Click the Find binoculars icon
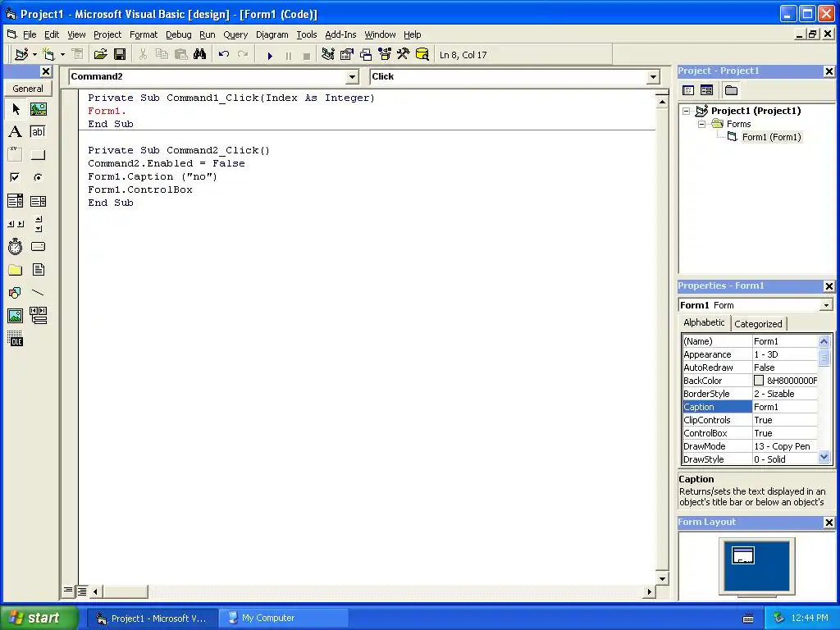The width and height of the screenshot is (840, 630). click(200, 54)
